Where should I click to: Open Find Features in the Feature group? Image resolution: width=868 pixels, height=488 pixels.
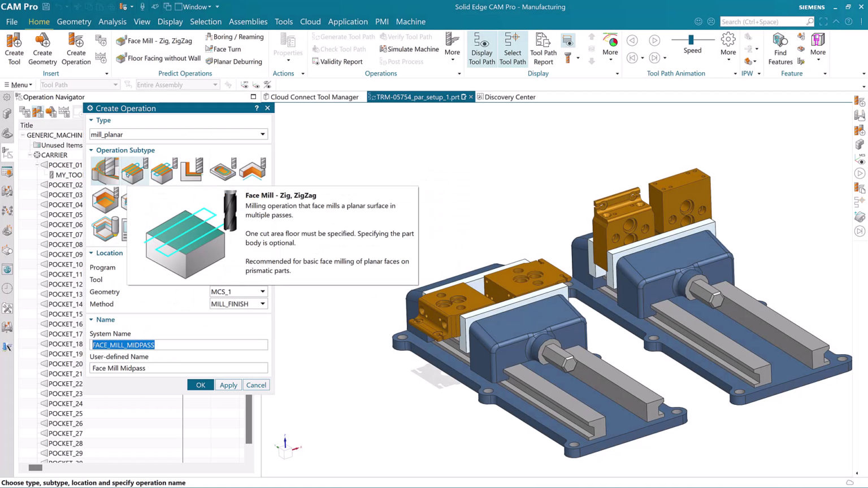(780, 48)
